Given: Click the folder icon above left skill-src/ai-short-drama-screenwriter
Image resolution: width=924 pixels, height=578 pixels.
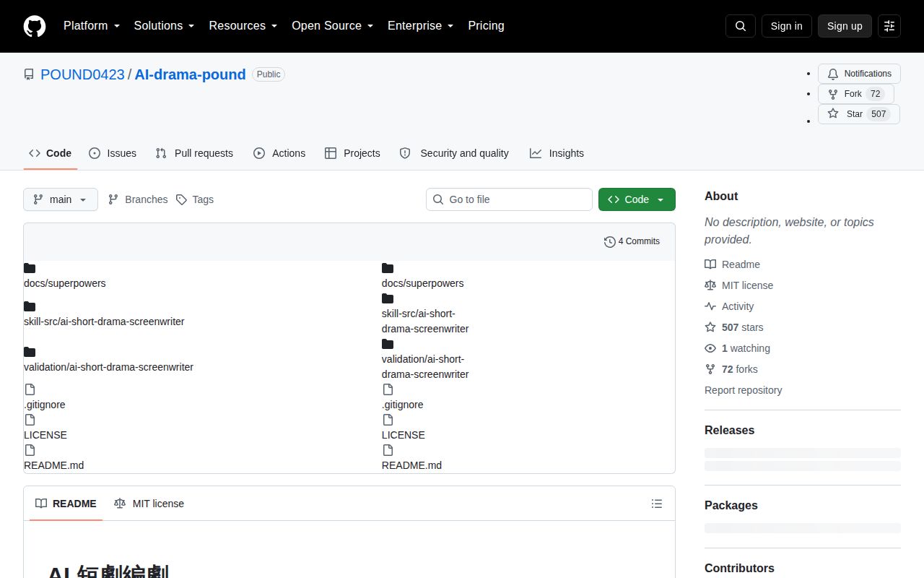Looking at the screenshot, I should click(x=30, y=306).
